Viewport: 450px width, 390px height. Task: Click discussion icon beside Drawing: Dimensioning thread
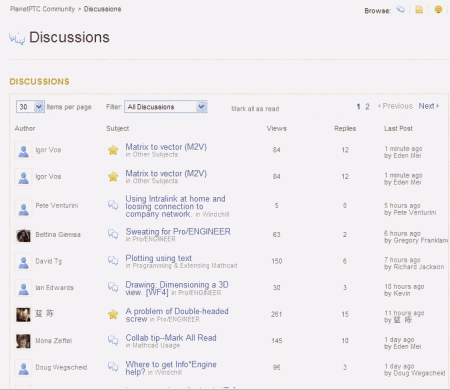coord(113,287)
